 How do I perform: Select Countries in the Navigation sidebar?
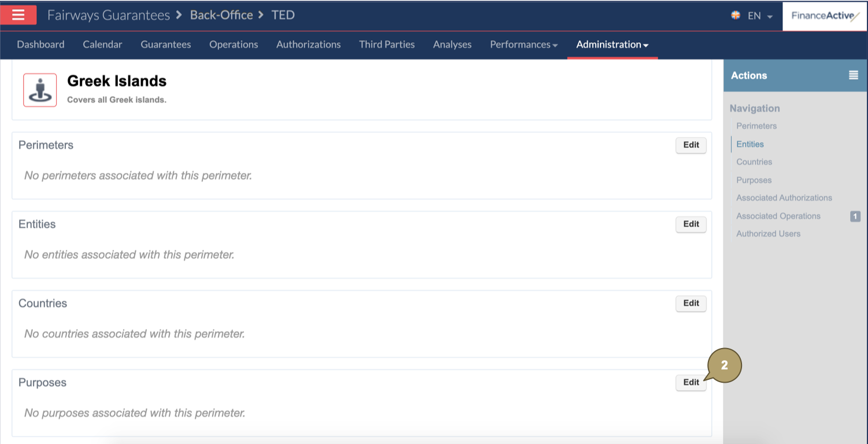pyautogui.click(x=754, y=162)
